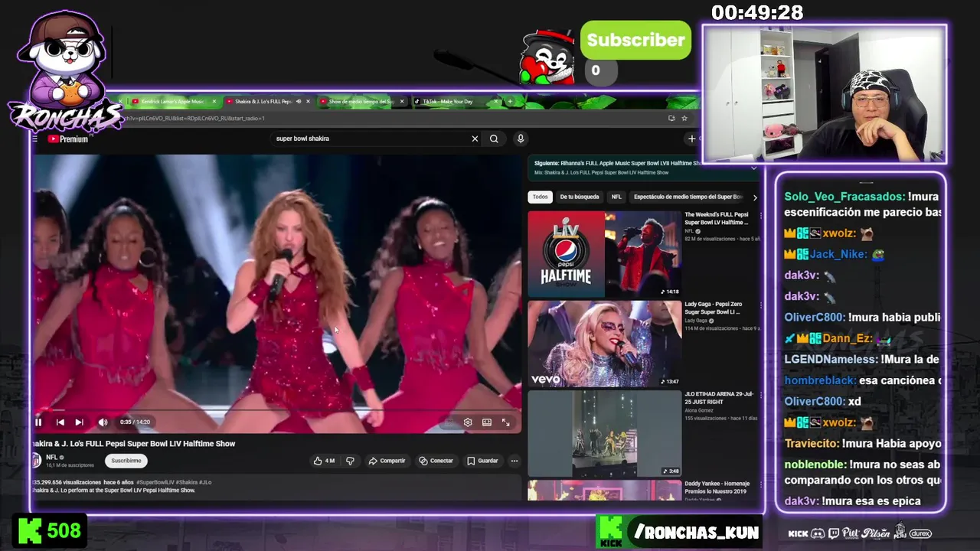
Task: Click chat username Traviecito
Action: (x=811, y=443)
